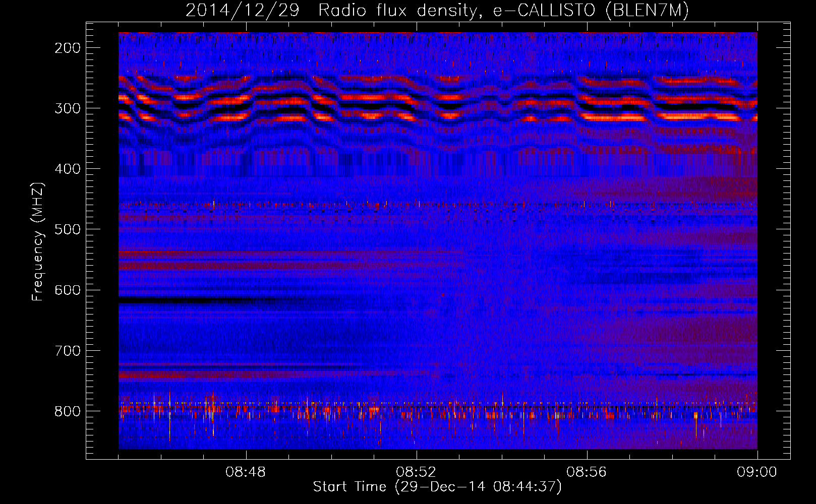Click the 300 frequency tick label
The height and width of the screenshot is (504, 816).
pyautogui.click(x=67, y=108)
